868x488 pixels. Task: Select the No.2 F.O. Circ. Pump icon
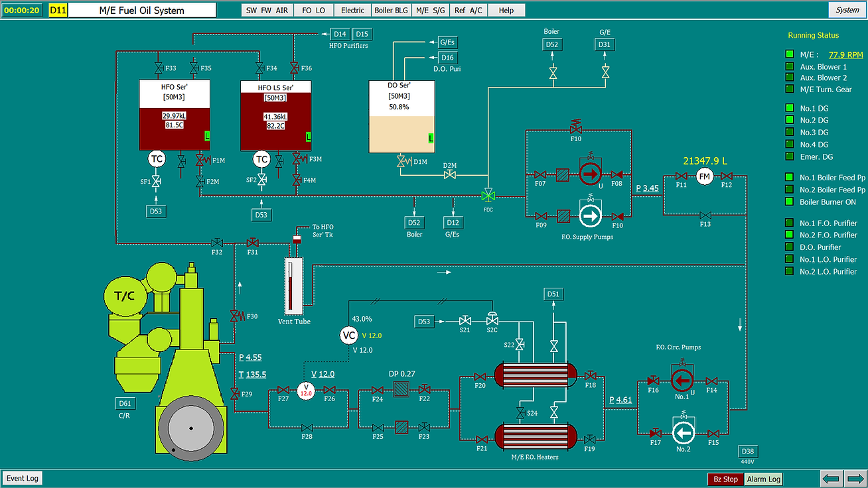tap(682, 434)
